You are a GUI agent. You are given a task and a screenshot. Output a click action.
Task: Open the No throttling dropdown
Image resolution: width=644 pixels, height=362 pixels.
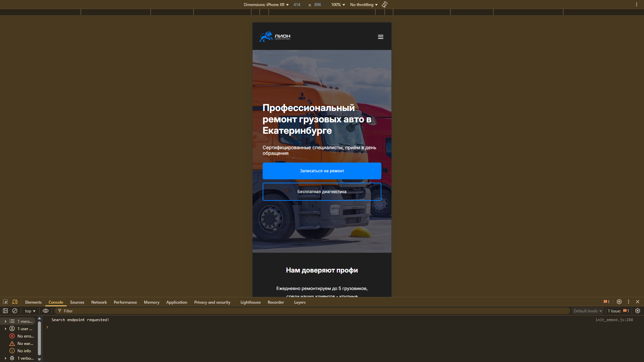pyautogui.click(x=364, y=5)
